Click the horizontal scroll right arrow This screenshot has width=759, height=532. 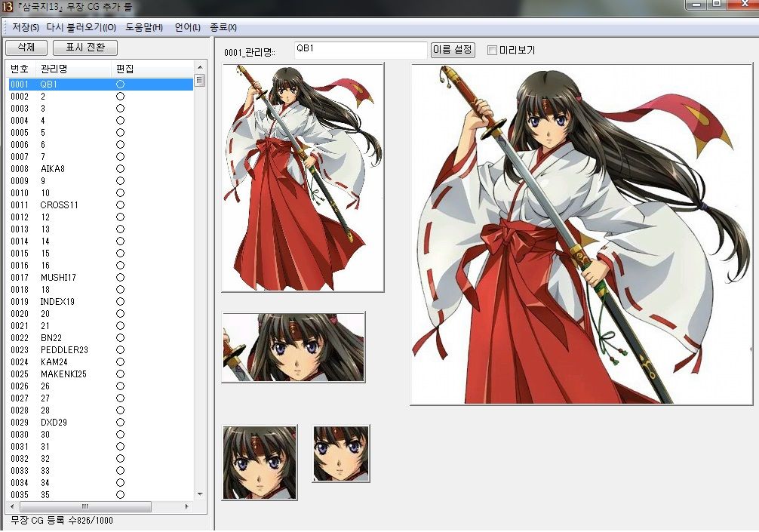pyautogui.click(x=187, y=506)
